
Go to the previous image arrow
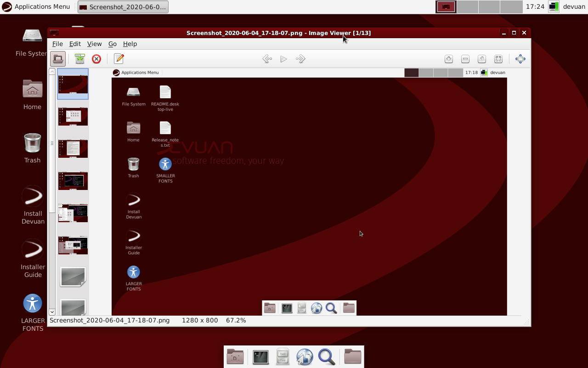[x=267, y=59]
